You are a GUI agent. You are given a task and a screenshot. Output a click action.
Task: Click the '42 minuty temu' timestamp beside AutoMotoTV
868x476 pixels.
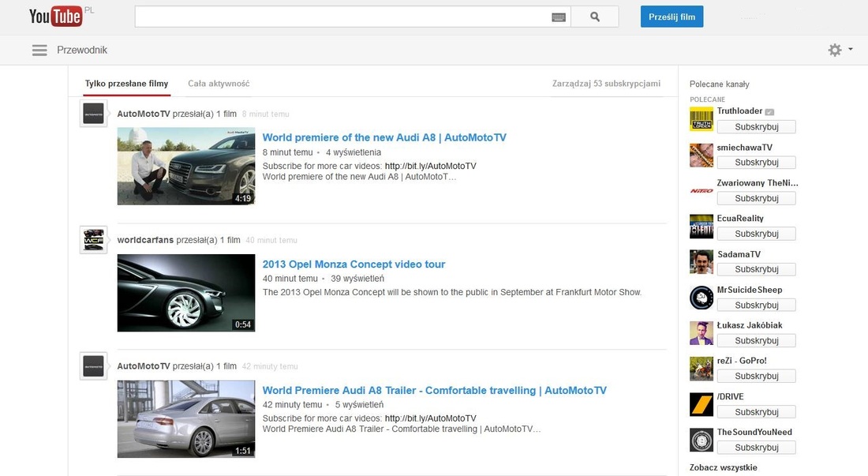click(270, 366)
